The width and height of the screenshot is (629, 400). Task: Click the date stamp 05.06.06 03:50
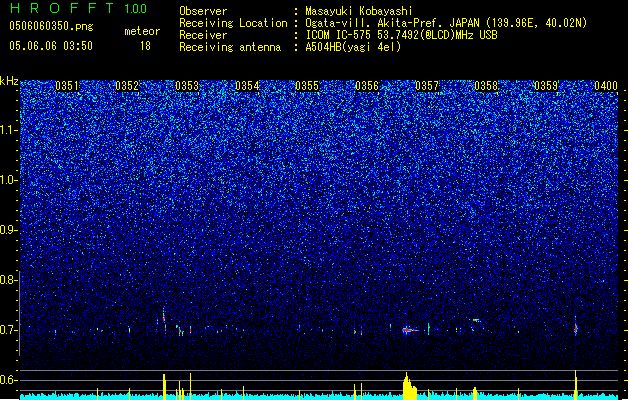[x=51, y=46]
